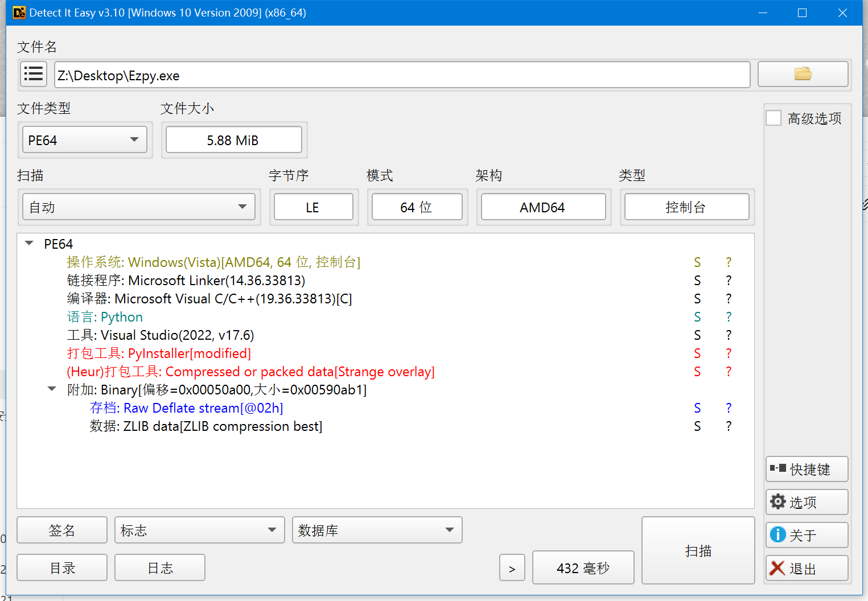Click the LE endianness button
The width and height of the screenshot is (868, 601).
(x=313, y=207)
